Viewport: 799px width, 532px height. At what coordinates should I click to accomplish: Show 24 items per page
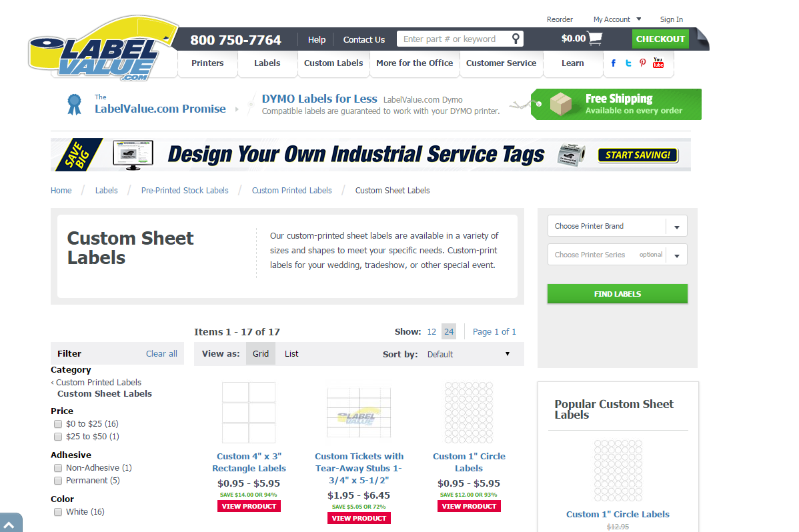coord(449,332)
